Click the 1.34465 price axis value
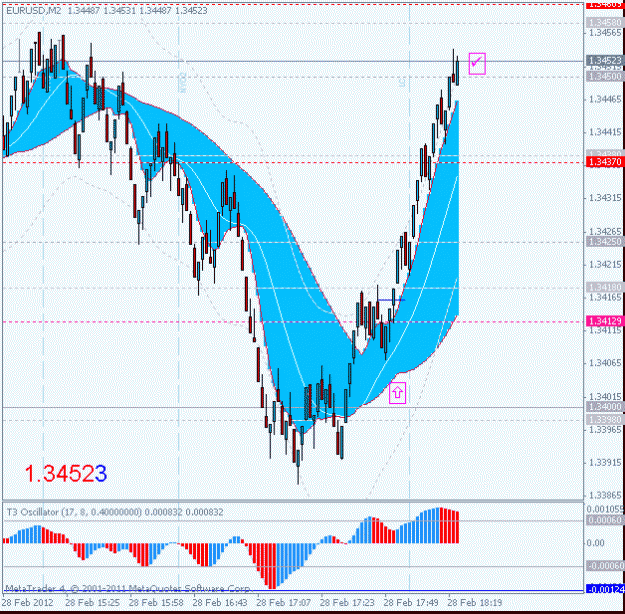Screen dimensions: 625x614 tap(605, 99)
